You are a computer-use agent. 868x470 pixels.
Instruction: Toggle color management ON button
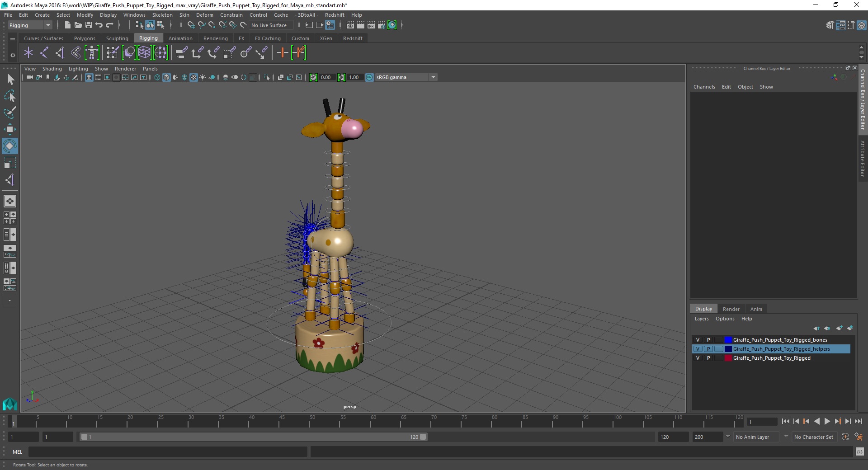369,77
